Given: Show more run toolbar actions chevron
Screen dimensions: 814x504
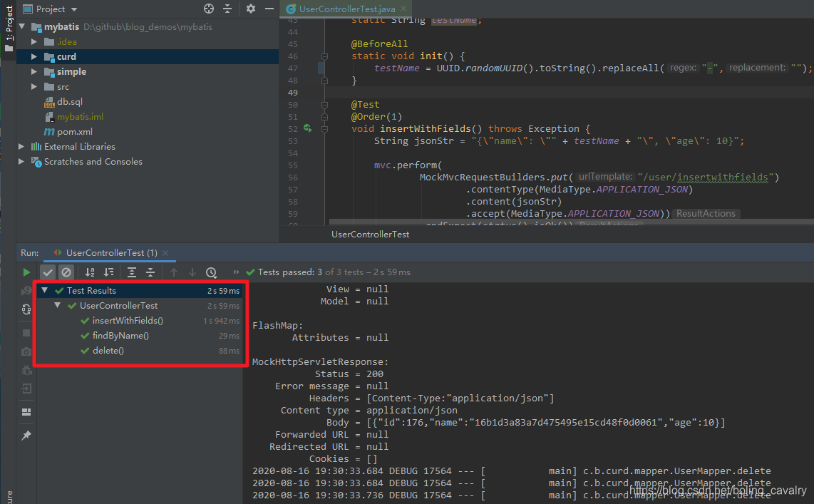Looking at the screenshot, I should tap(236, 272).
